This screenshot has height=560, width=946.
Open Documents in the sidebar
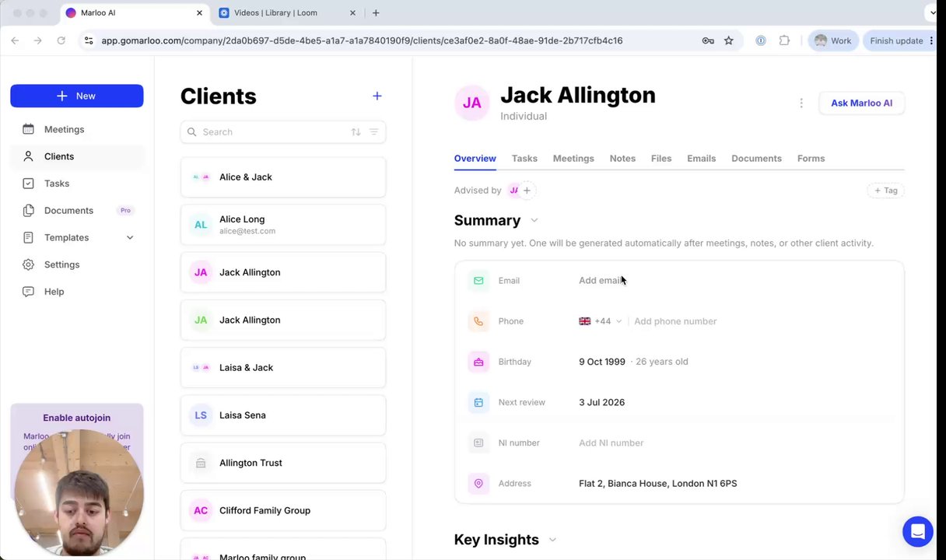coord(68,210)
